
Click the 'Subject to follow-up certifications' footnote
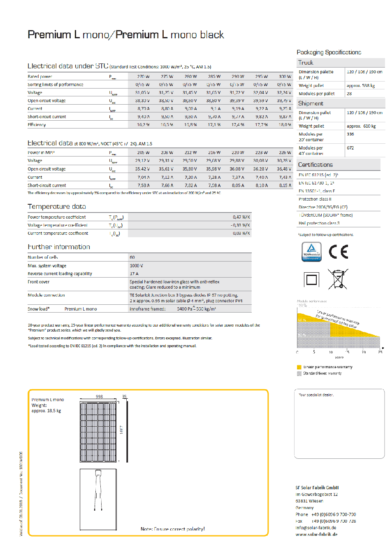[326, 235]
